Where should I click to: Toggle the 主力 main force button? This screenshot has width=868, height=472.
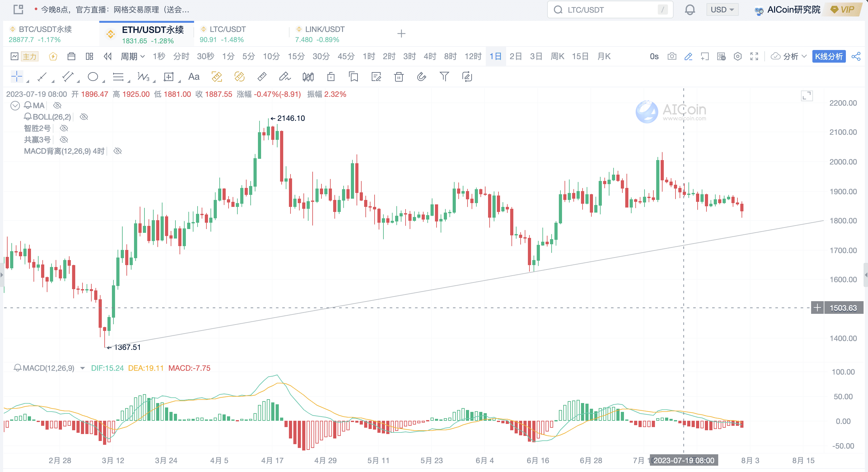(30, 56)
